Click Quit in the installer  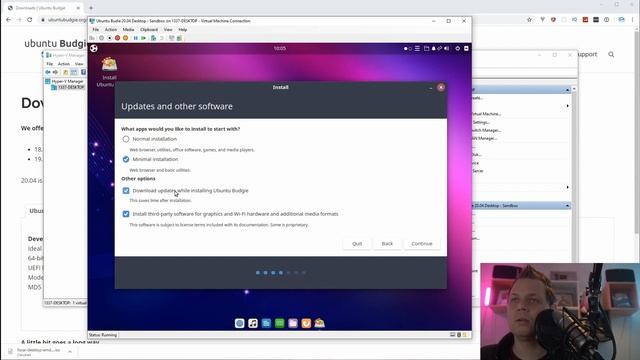[x=357, y=244]
